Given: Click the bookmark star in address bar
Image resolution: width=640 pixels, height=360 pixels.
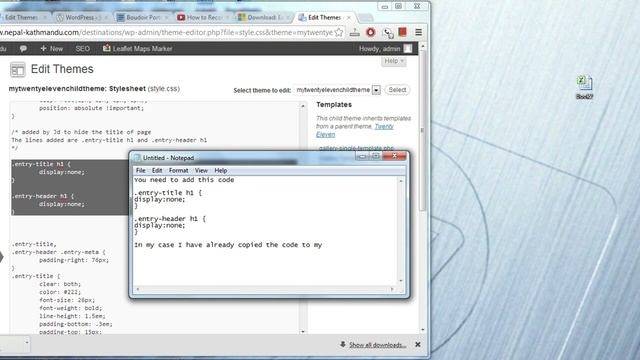Looking at the screenshot, I should point(339,33).
